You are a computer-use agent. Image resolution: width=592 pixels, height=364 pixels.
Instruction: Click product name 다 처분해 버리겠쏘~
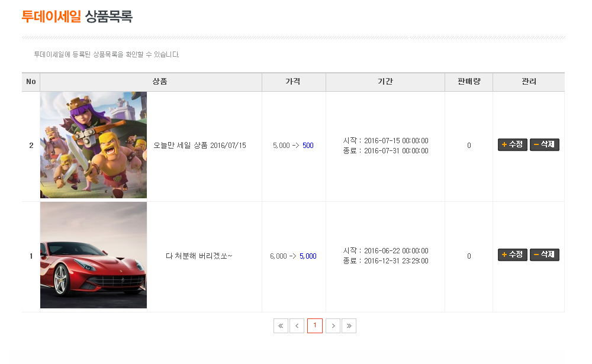coord(200,256)
